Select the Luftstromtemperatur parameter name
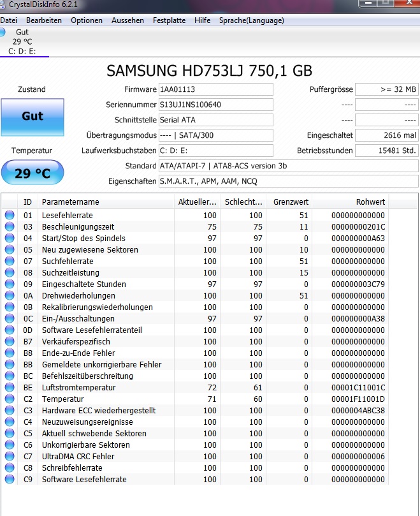 [x=79, y=388]
